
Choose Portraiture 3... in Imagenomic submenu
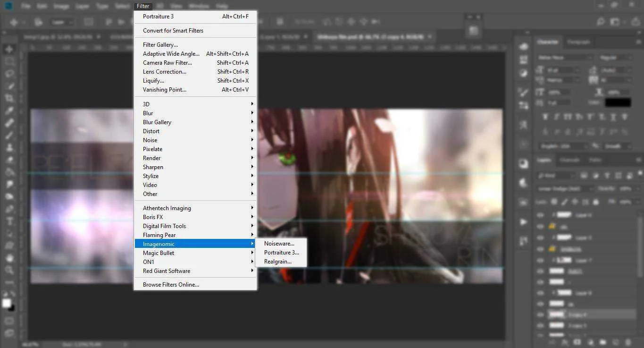pos(281,253)
